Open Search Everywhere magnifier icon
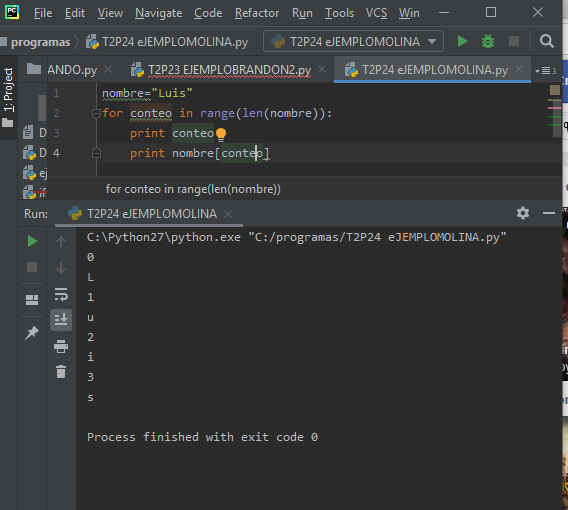This screenshot has width=568, height=510. pyautogui.click(x=547, y=41)
